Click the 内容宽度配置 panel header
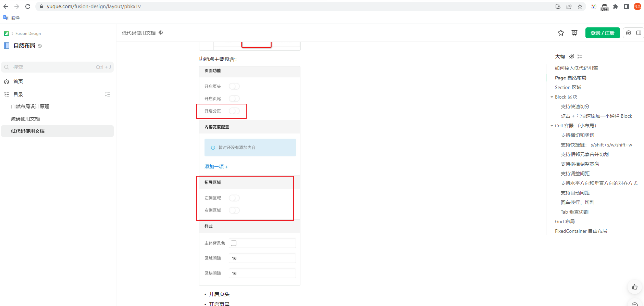The image size is (644, 306). point(250,127)
